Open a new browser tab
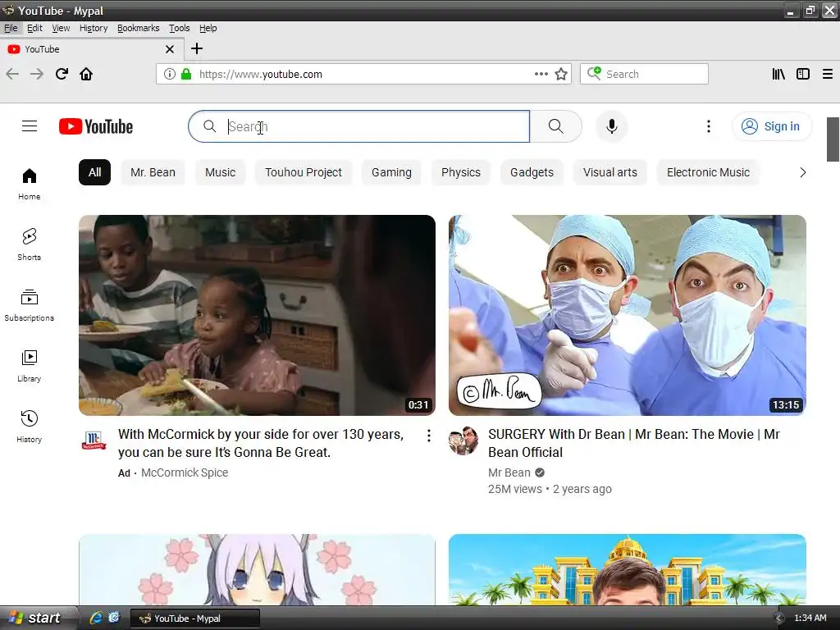840x630 pixels. pyautogui.click(x=197, y=48)
